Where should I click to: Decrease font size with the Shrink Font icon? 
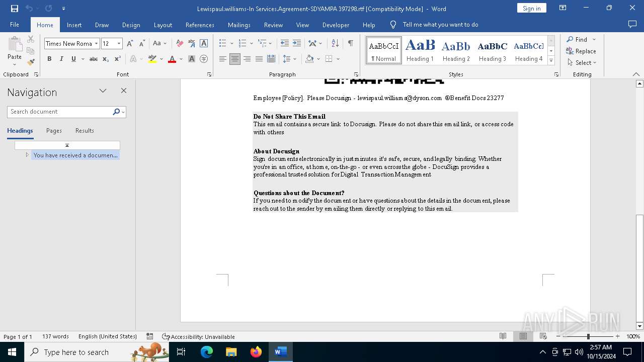tap(142, 44)
